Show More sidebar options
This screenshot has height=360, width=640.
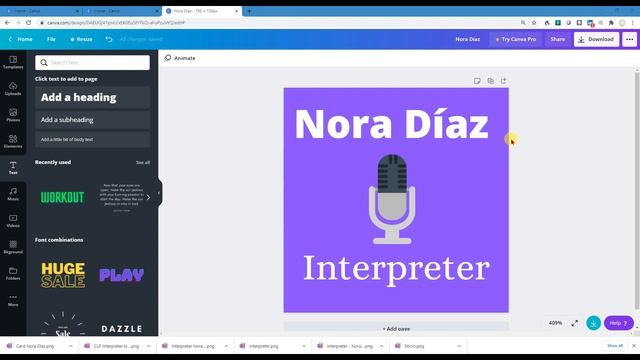click(13, 300)
